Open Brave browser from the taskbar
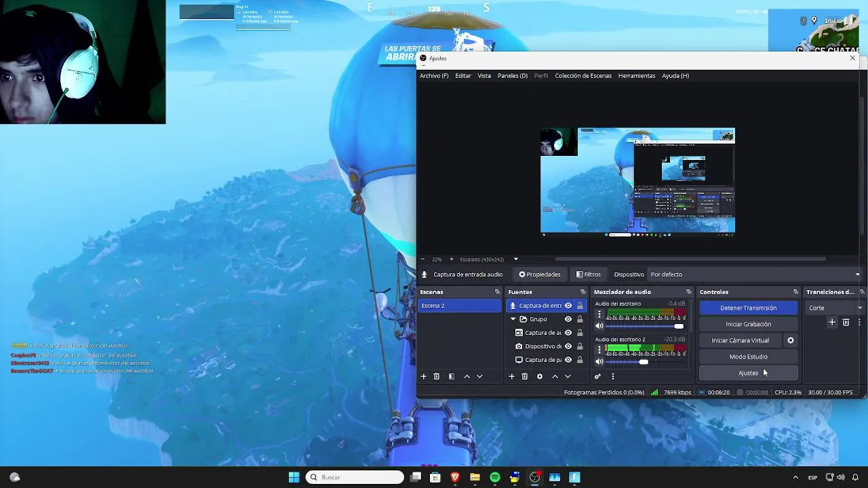The height and width of the screenshot is (488, 868). 455,477
